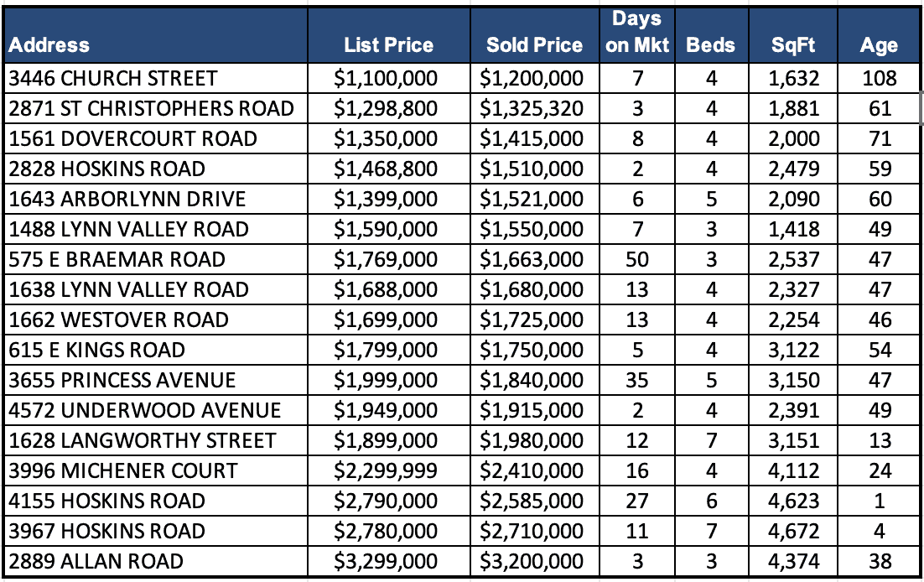Viewport: 924px width, 582px height.
Task: Select the 2871 ST CHRISTOPHERS ROAD cell
Action: coord(152,109)
